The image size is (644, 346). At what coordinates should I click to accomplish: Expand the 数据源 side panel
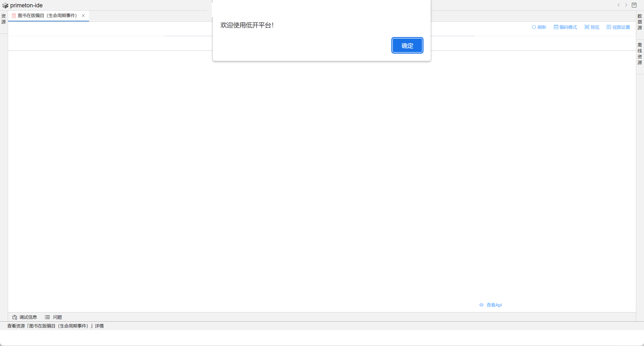[x=640, y=22]
